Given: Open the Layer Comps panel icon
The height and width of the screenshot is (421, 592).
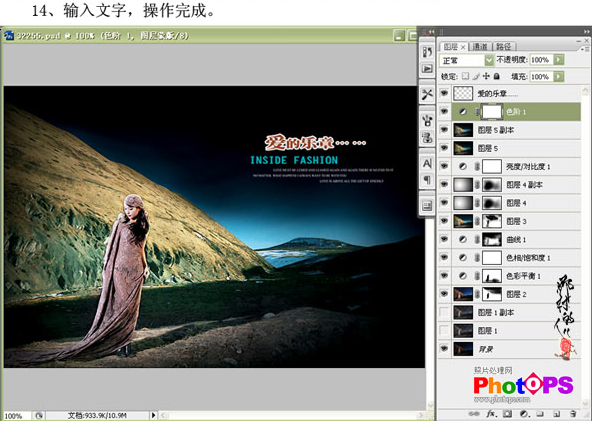Looking at the screenshot, I should [x=427, y=206].
